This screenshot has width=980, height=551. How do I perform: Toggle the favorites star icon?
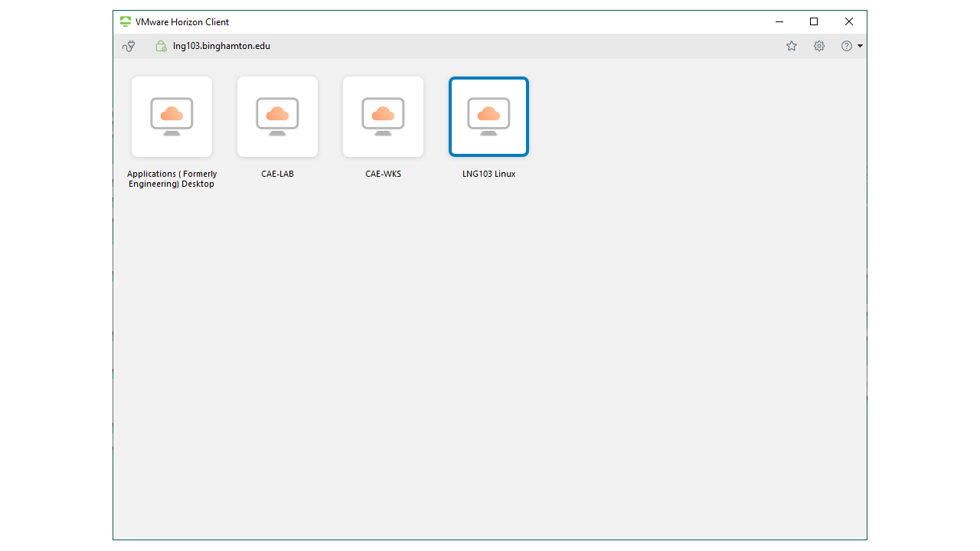pos(792,46)
